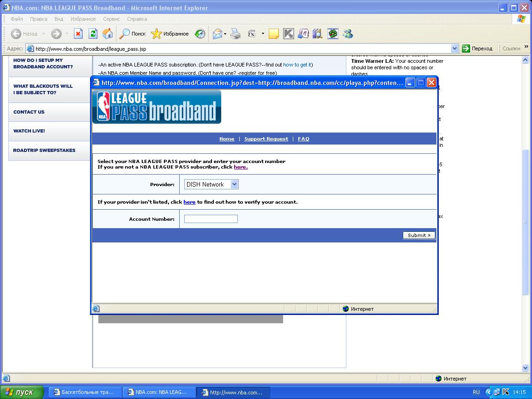Open the Contact Us sidebar link

tap(29, 112)
